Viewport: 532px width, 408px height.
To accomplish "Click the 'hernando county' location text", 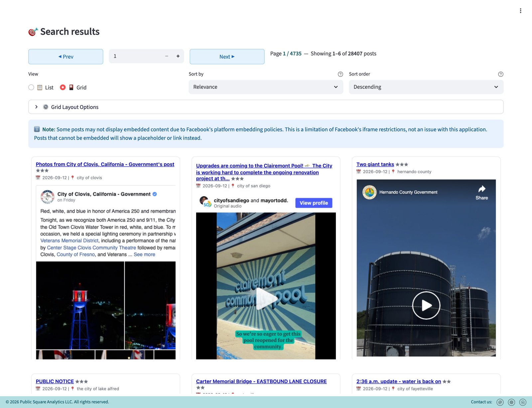I will [414, 172].
